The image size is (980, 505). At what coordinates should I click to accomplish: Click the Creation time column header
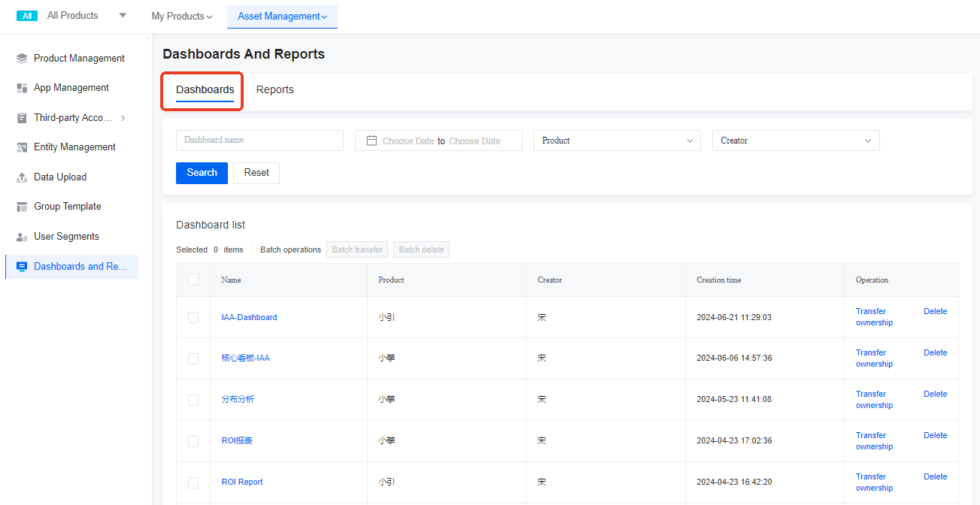pyautogui.click(x=719, y=280)
